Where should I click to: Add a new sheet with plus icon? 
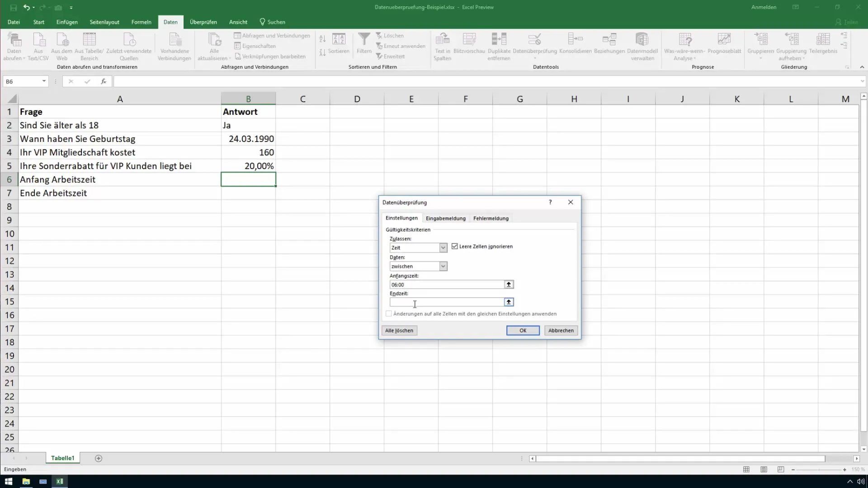click(x=99, y=458)
